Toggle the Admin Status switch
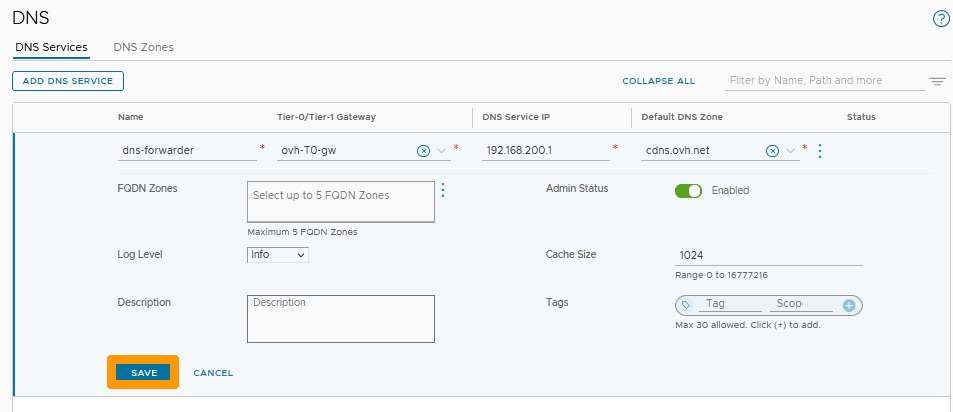Viewport: 953px width, 412px height. (688, 191)
